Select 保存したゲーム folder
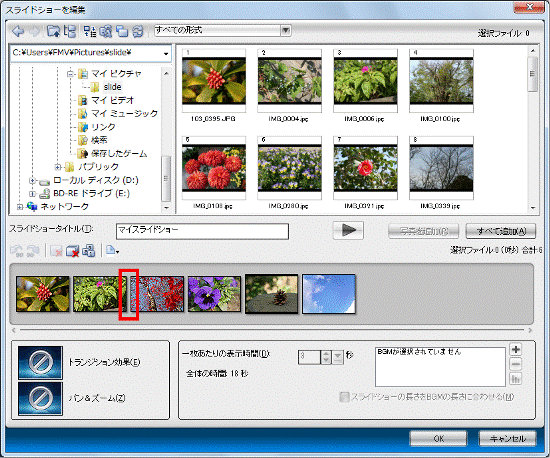The image size is (550, 458). coord(119,153)
